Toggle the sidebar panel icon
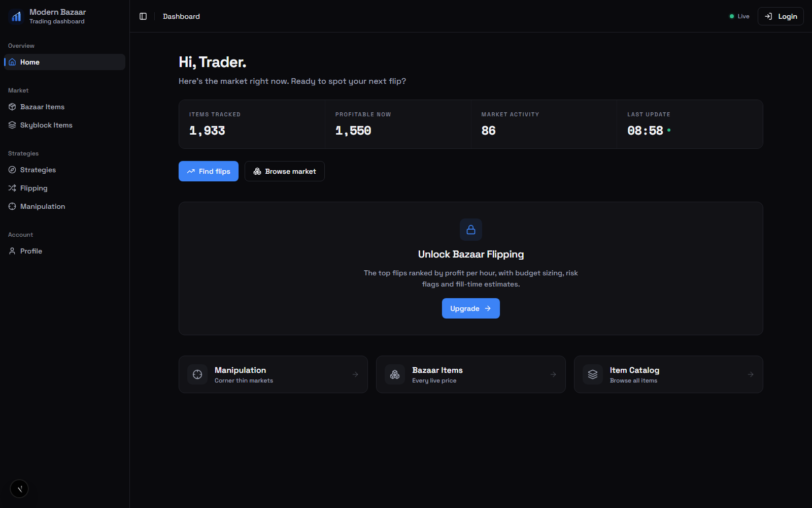This screenshot has height=508, width=812. coord(143,16)
